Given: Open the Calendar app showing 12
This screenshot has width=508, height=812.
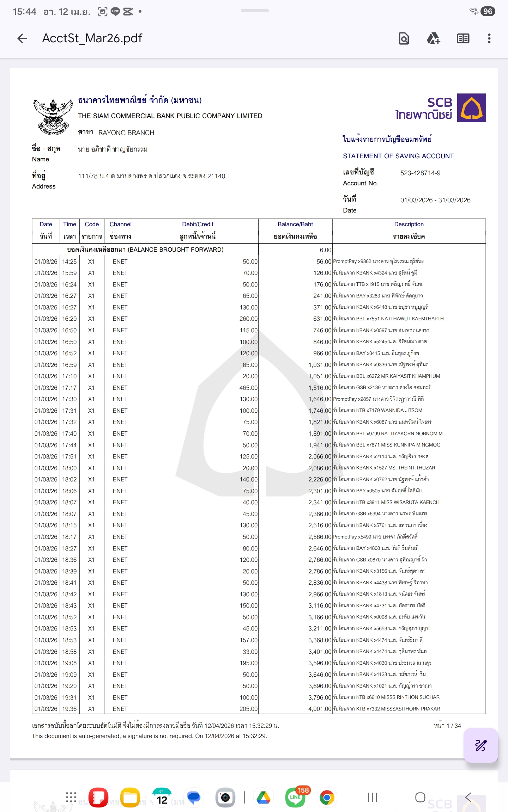Looking at the screenshot, I should tap(162, 797).
